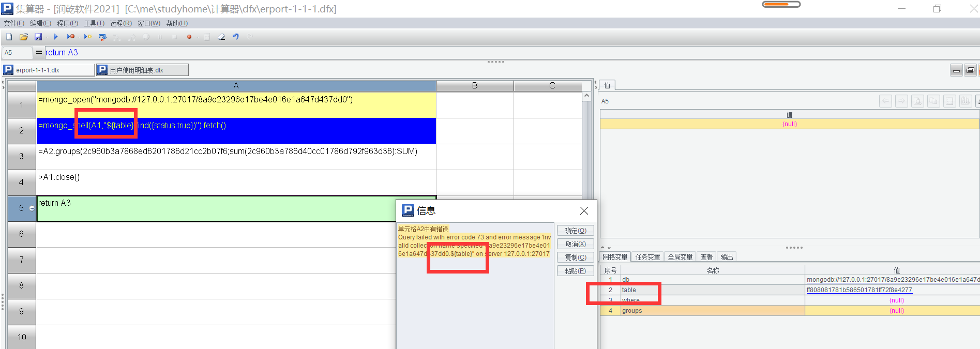The width and height of the screenshot is (980, 349).
Task: Run the script with the blue play icon
Action: coord(56,37)
